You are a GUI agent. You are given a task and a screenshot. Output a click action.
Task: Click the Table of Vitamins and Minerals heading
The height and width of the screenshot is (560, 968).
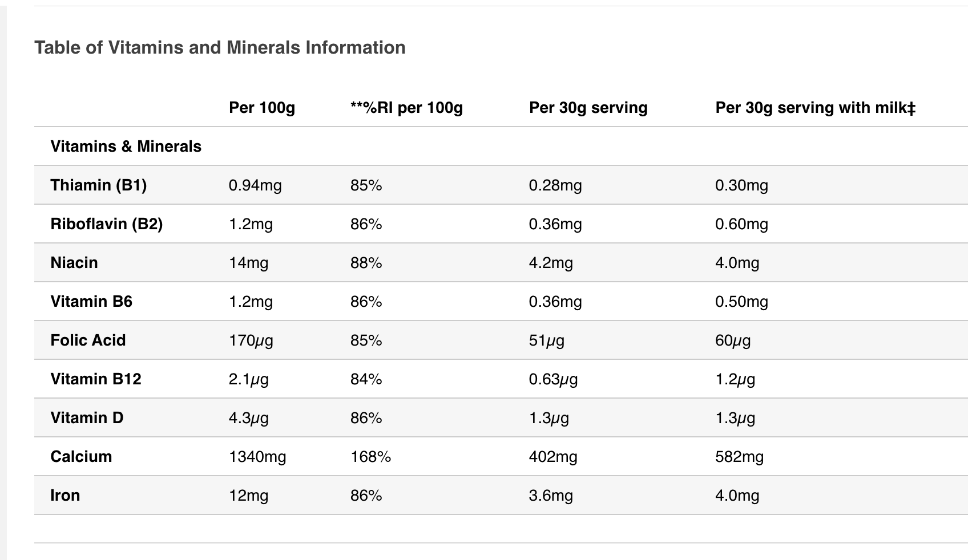220,47
